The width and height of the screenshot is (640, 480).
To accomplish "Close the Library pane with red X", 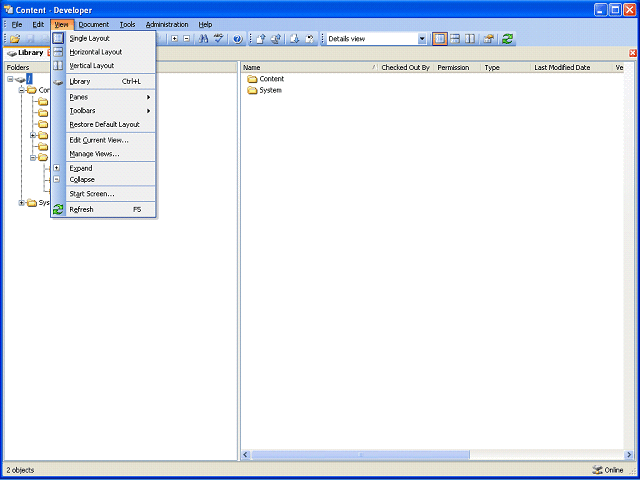I will (x=633, y=53).
